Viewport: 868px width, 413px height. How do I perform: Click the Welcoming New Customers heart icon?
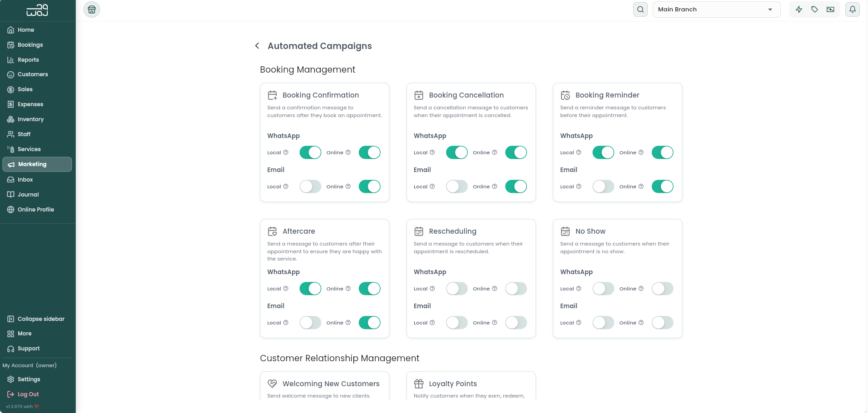273,384
